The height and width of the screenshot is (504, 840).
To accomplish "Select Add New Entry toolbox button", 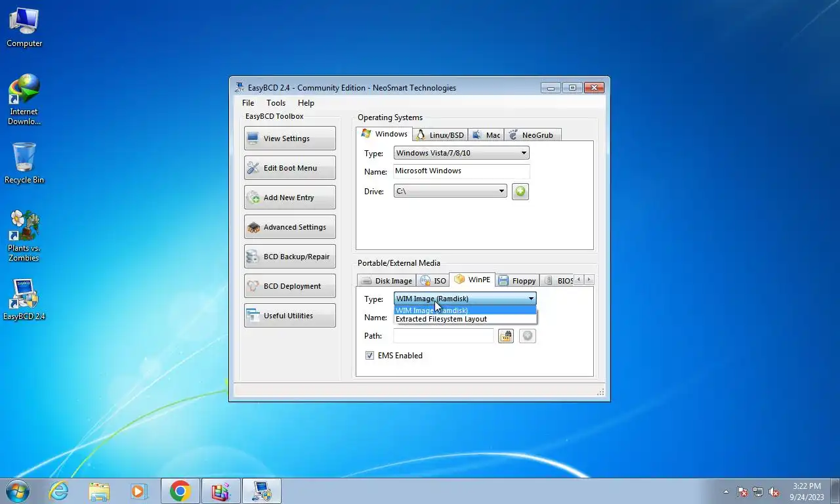I will (289, 198).
